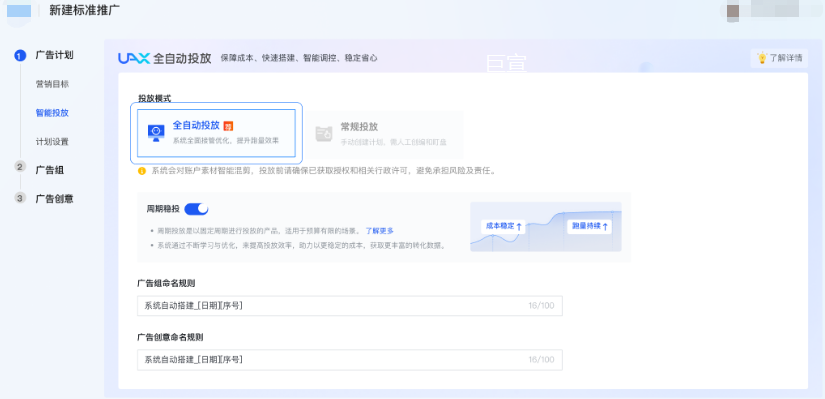Click the user avatar at top right
The image size is (825, 399).
(733, 11)
